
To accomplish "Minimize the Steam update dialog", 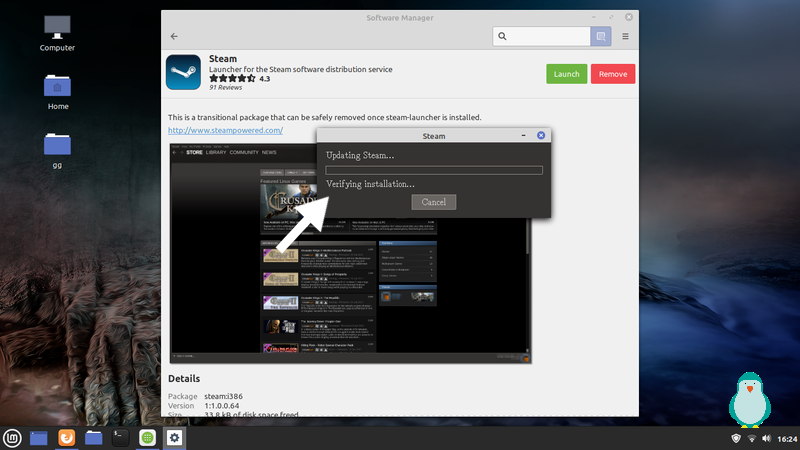I will 523,135.
